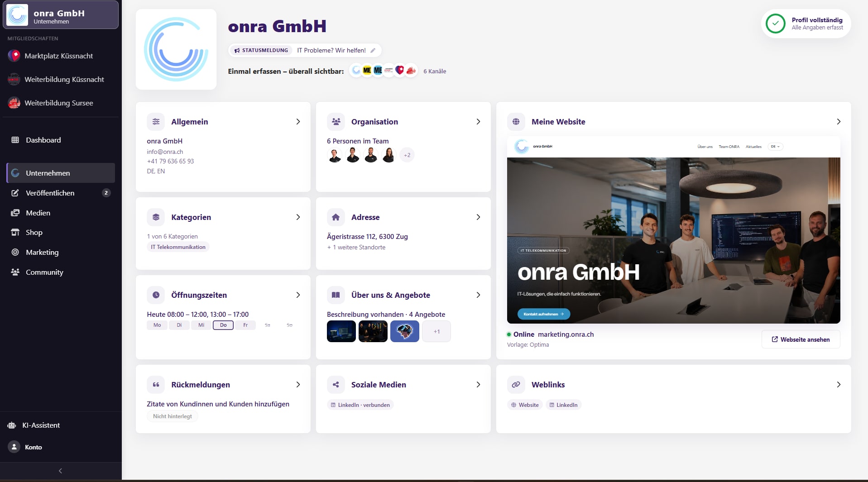The height and width of the screenshot is (482, 868).
Task: Click the Marketing target icon in the sidebar
Action: tap(15, 252)
